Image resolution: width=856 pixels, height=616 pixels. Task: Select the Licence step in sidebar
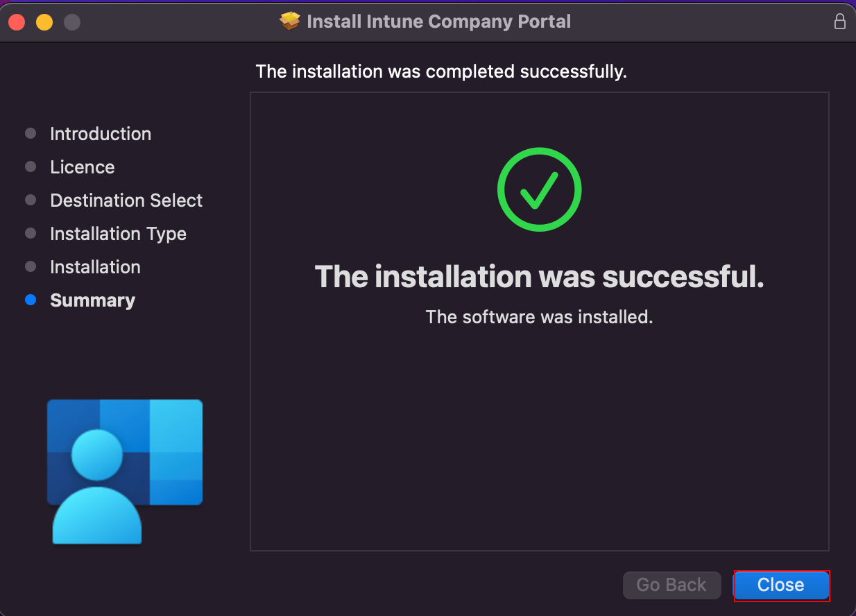tap(83, 167)
